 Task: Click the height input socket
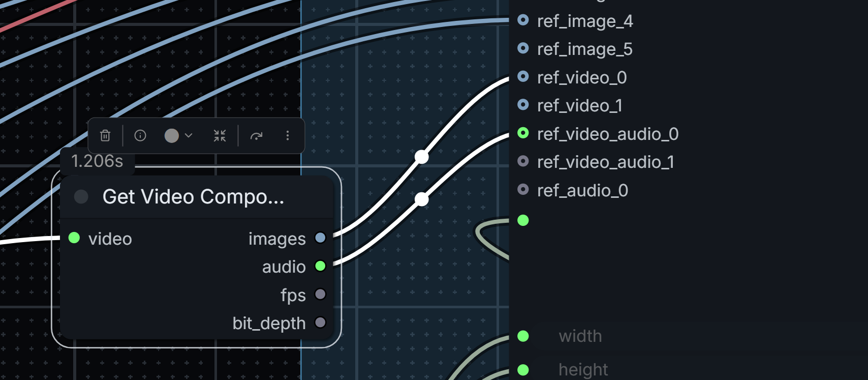coord(523,370)
